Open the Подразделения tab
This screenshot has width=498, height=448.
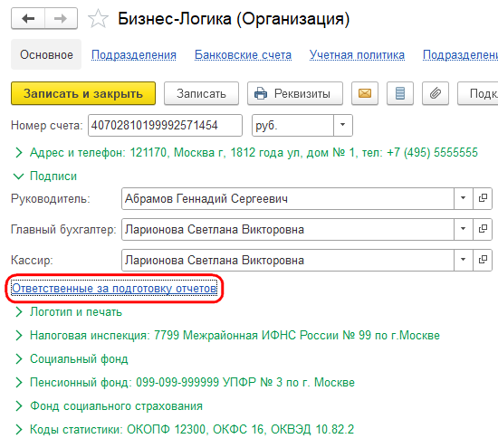(134, 55)
